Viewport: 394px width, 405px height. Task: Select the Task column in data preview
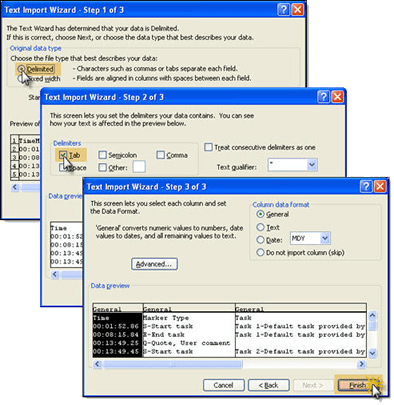point(301,318)
